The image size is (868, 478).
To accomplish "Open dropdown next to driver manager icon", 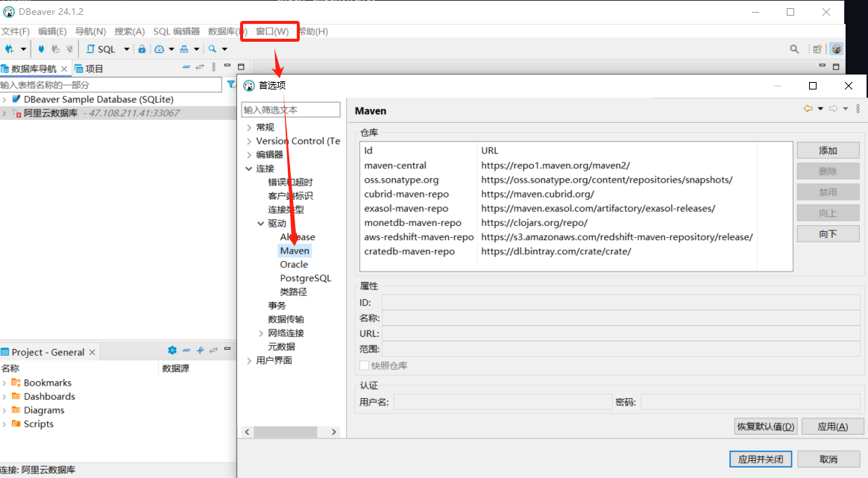I will click(x=196, y=49).
